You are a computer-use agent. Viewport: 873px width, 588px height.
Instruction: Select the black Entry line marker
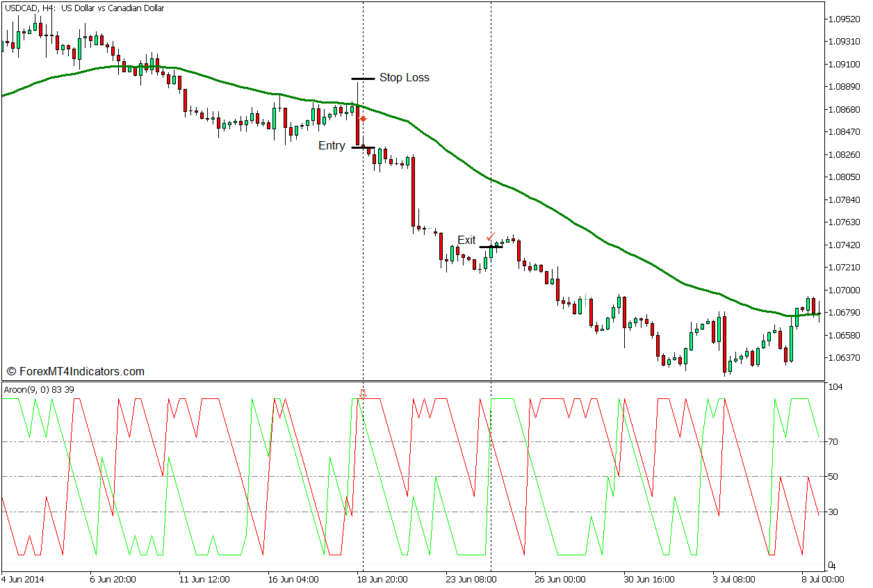pos(363,147)
